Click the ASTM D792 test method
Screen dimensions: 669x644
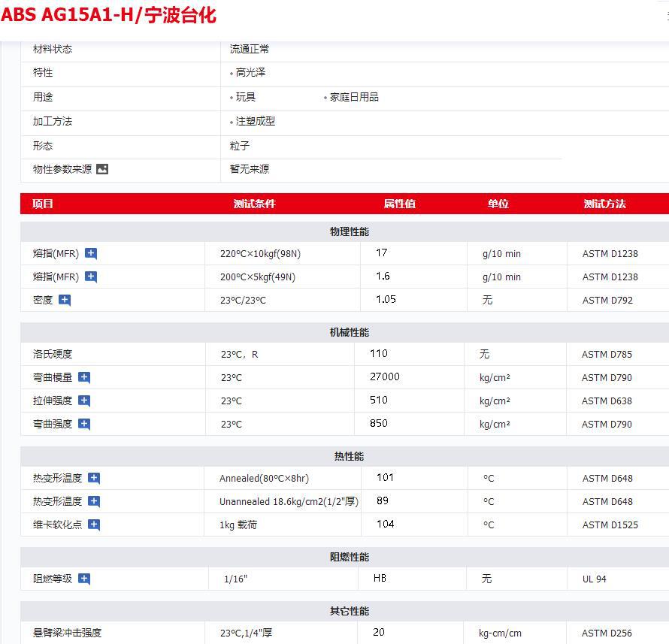tap(607, 301)
